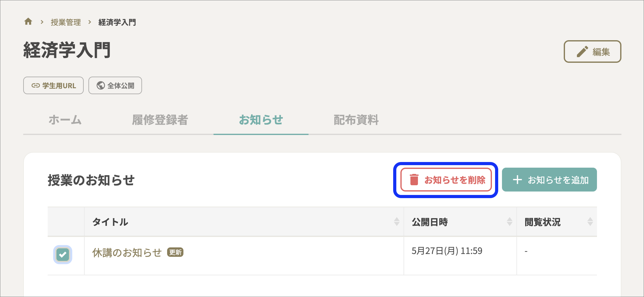Open 授業管理 breadcrumb link
This screenshot has height=297, width=644.
pos(66,22)
